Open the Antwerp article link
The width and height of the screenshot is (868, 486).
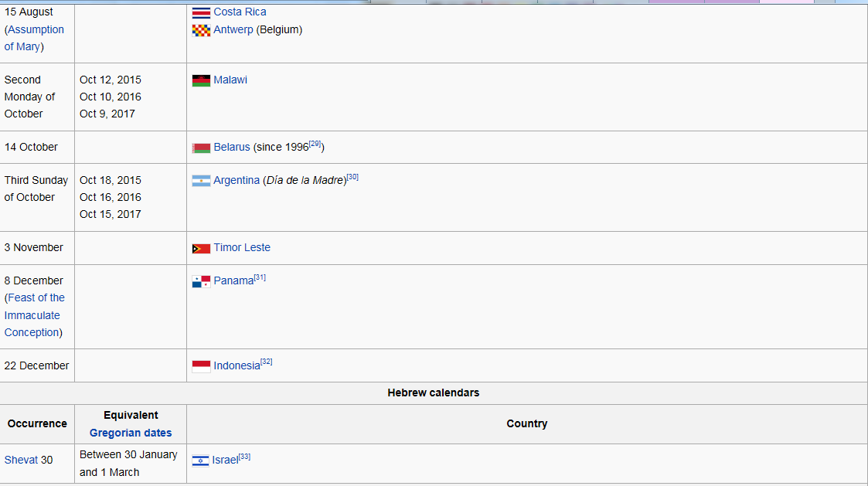(x=233, y=29)
